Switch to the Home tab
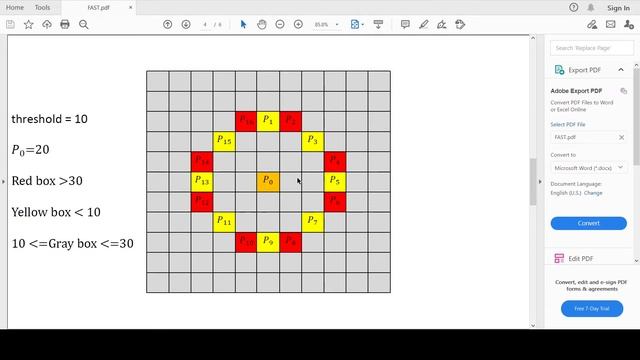Viewport: 640px width, 360px height. click(x=15, y=7)
